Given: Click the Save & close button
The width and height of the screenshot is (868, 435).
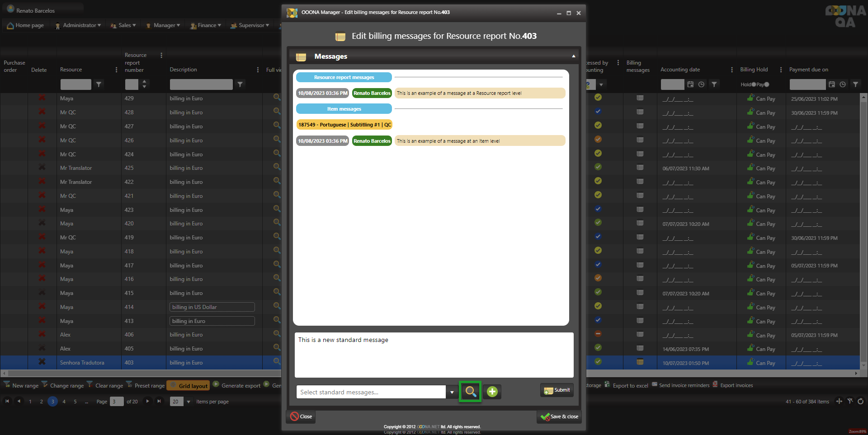Looking at the screenshot, I should click(x=559, y=416).
